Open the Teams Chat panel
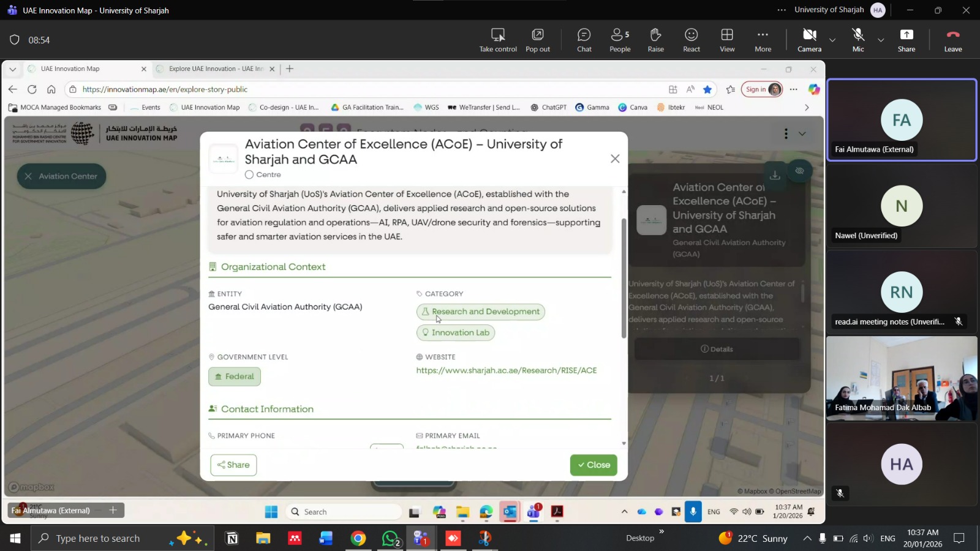The width and height of the screenshot is (980, 551). [584, 40]
